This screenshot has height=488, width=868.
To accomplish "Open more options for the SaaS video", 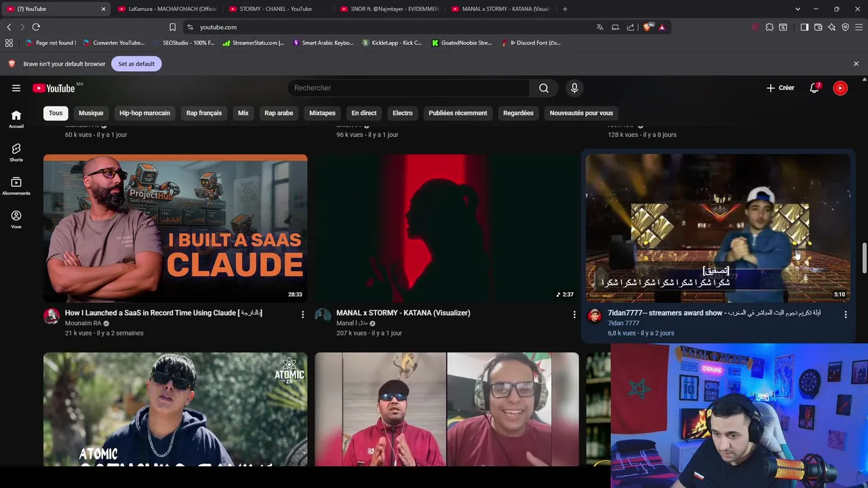I will point(302,314).
